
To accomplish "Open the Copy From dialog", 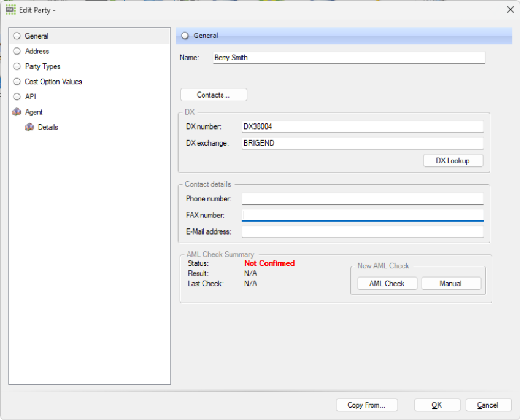I will click(366, 405).
